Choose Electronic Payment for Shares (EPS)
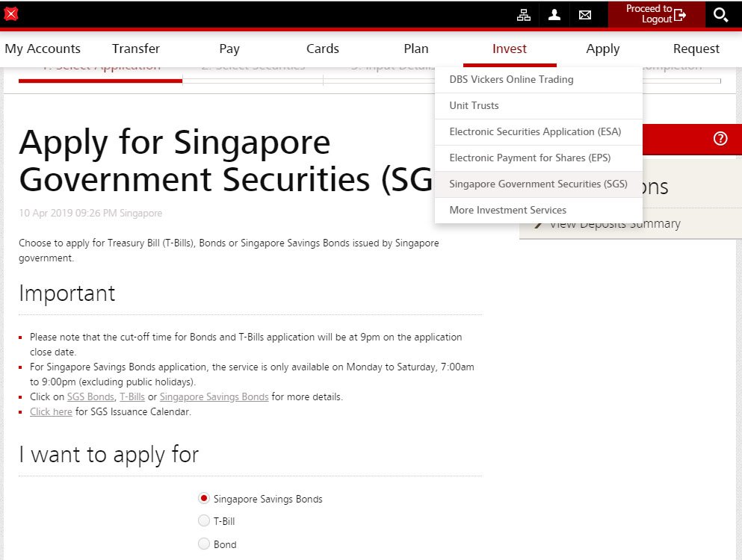 [539, 158]
